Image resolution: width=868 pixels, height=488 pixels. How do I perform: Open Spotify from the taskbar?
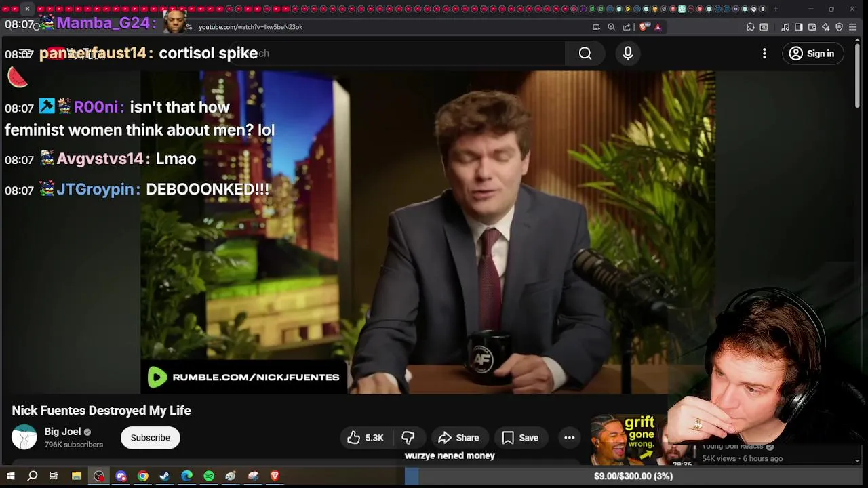click(x=209, y=476)
